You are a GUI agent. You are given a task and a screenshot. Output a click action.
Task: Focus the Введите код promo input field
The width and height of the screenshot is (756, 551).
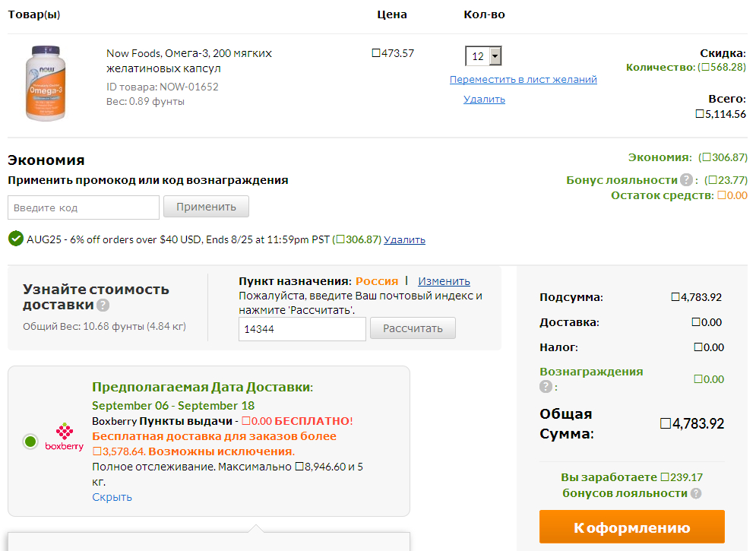[x=84, y=207]
